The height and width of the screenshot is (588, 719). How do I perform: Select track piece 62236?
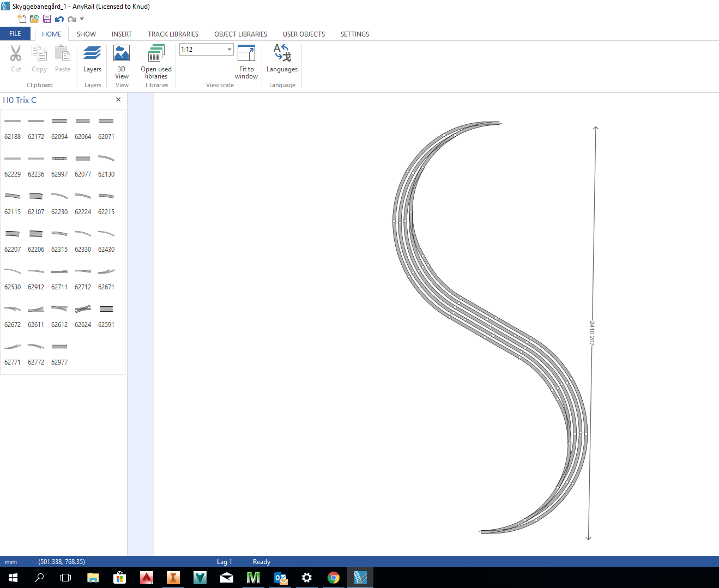(36, 165)
